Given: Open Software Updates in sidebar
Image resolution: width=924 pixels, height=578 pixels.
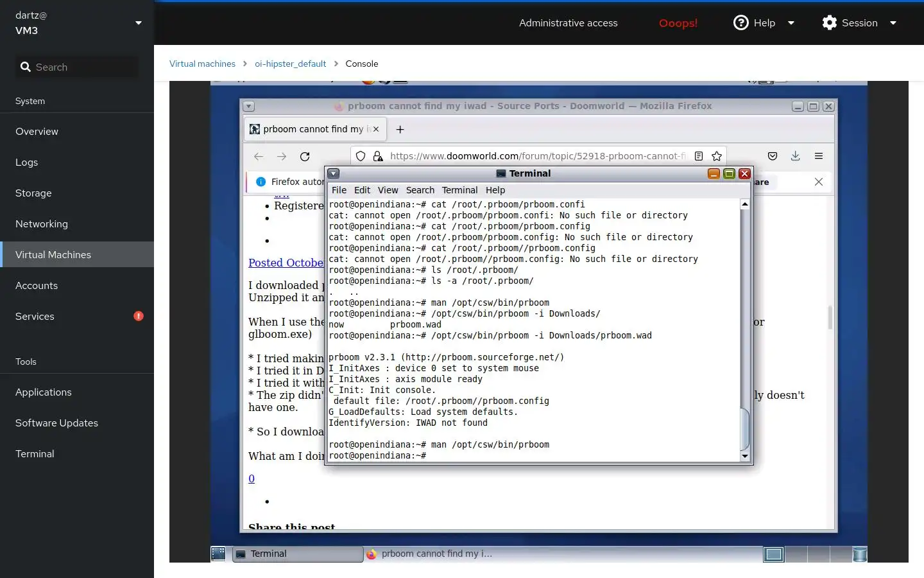Looking at the screenshot, I should click(x=77, y=423).
